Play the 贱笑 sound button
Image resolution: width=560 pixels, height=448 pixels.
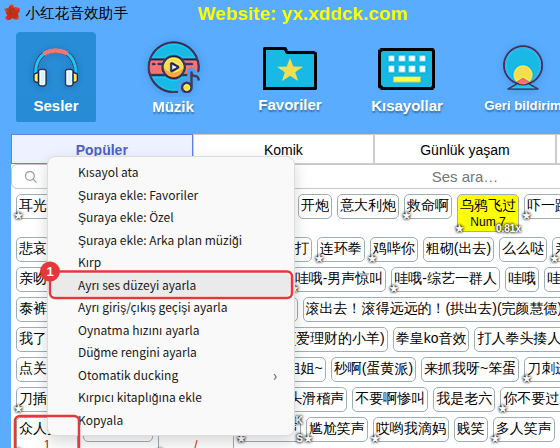pyautogui.click(x=470, y=429)
